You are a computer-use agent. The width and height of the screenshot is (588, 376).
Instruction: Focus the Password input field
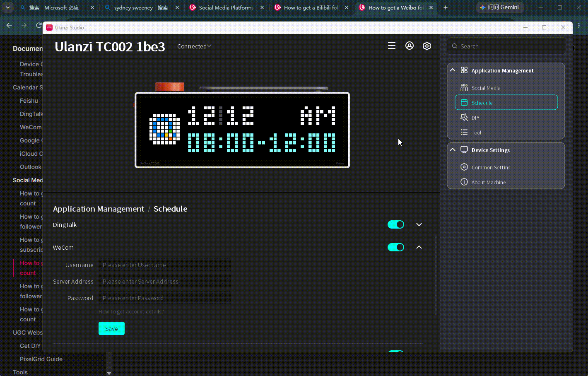point(165,298)
